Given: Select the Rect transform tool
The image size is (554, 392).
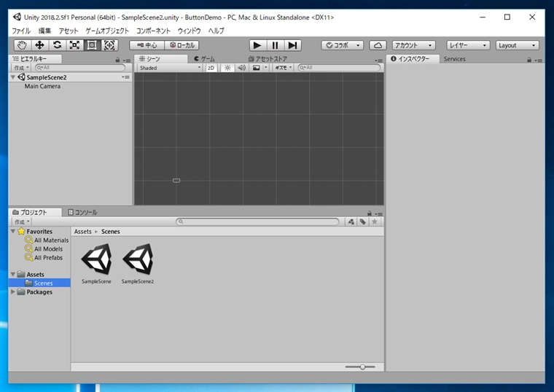Looking at the screenshot, I should (92, 45).
